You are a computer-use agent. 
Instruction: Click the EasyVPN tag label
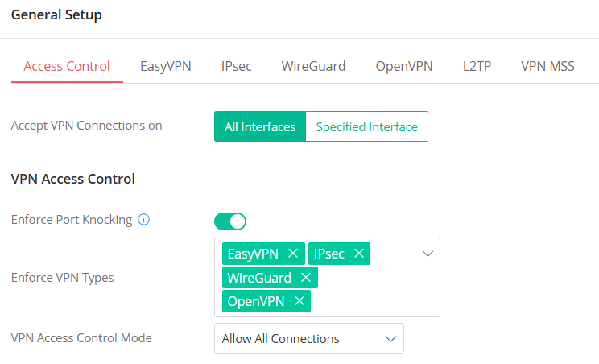point(253,254)
